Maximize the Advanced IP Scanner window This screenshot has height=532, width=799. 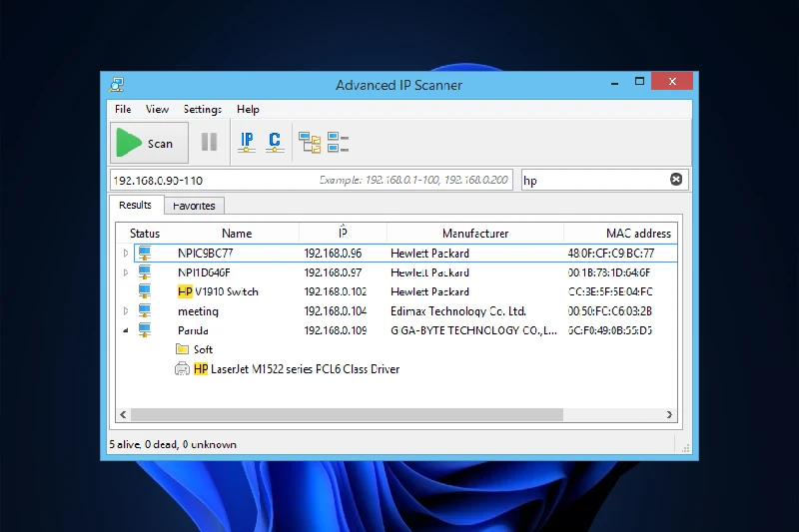point(639,82)
